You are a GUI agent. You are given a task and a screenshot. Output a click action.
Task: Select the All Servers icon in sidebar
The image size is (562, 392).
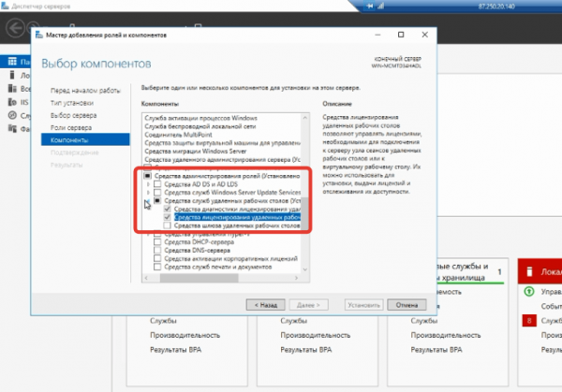click(x=12, y=89)
